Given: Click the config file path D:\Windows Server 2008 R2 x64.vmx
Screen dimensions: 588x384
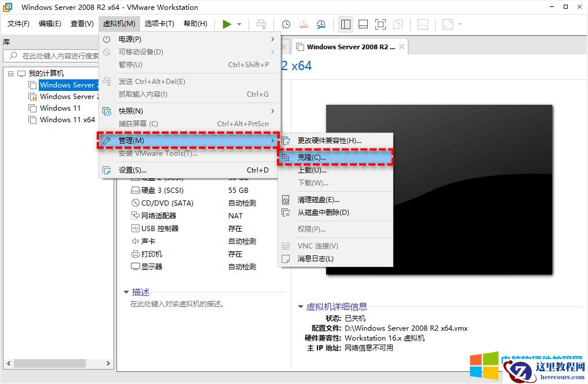Looking at the screenshot, I should [406, 328].
